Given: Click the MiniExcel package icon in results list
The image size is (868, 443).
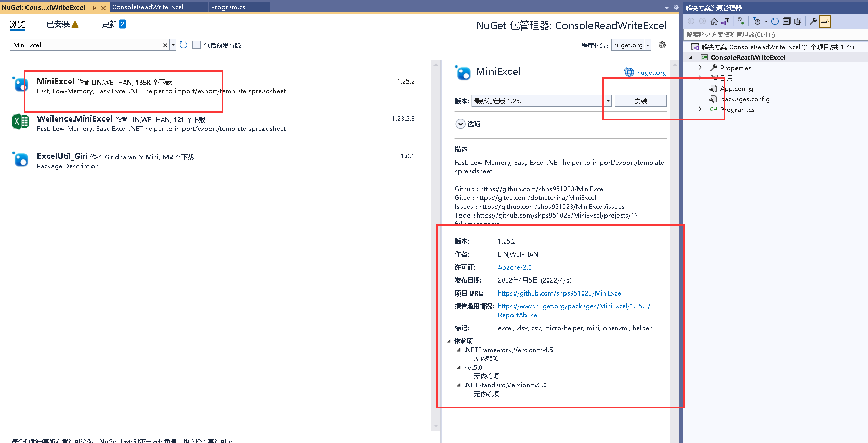Looking at the screenshot, I should (20, 84).
